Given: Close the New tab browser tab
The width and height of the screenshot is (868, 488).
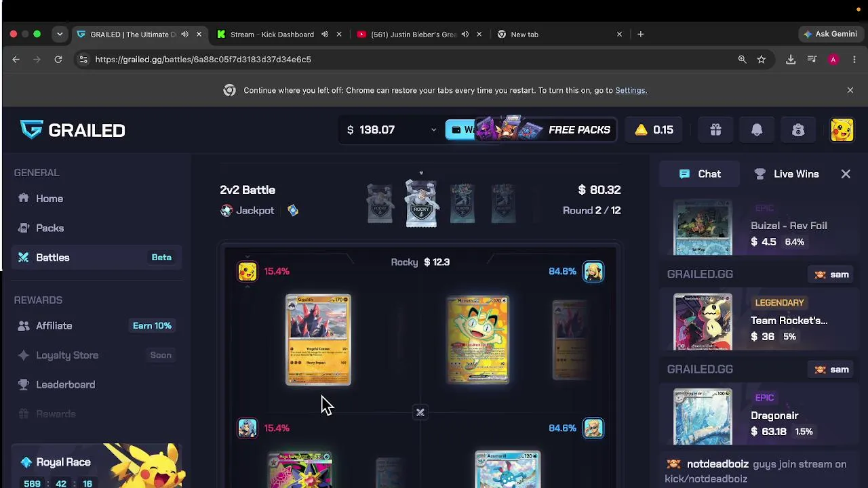Looking at the screenshot, I should pyautogui.click(x=619, y=35).
